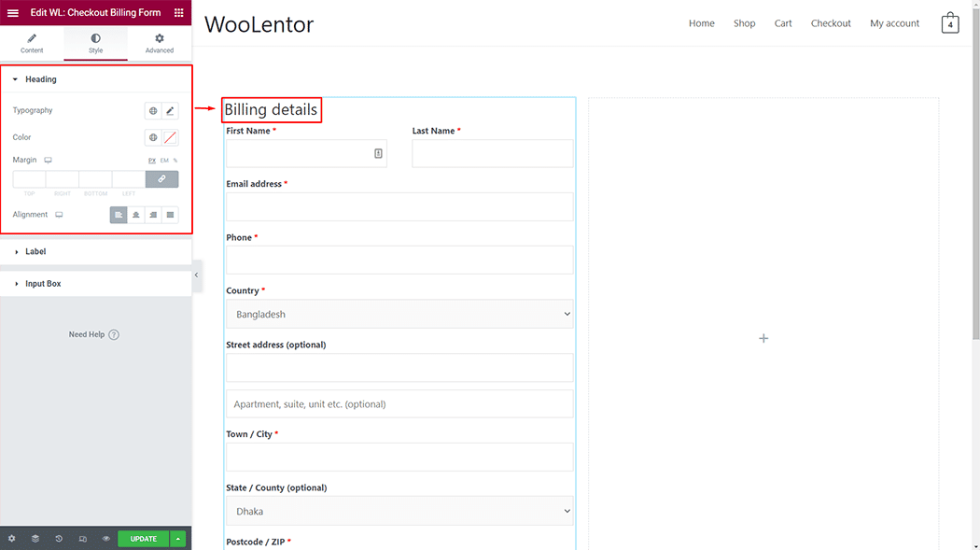Image resolution: width=980 pixels, height=550 pixels.
Task: Select EM margin unit
Action: pyautogui.click(x=164, y=161)
